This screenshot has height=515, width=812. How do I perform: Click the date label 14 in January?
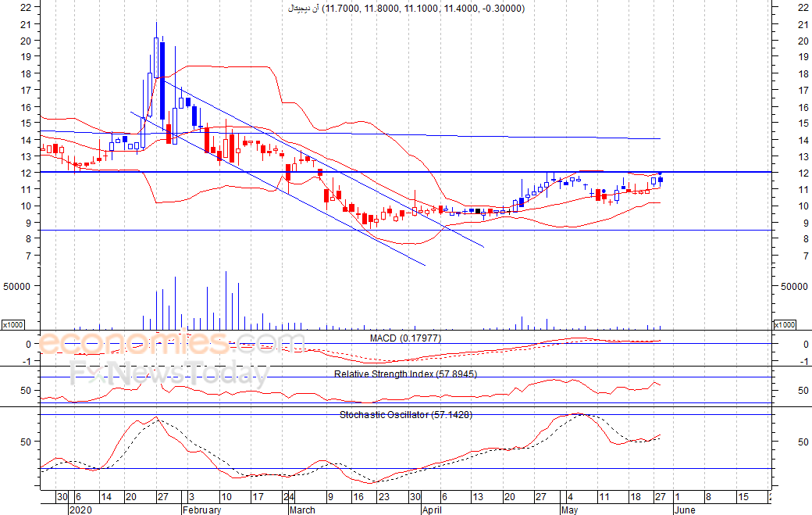tap(106, 497)
